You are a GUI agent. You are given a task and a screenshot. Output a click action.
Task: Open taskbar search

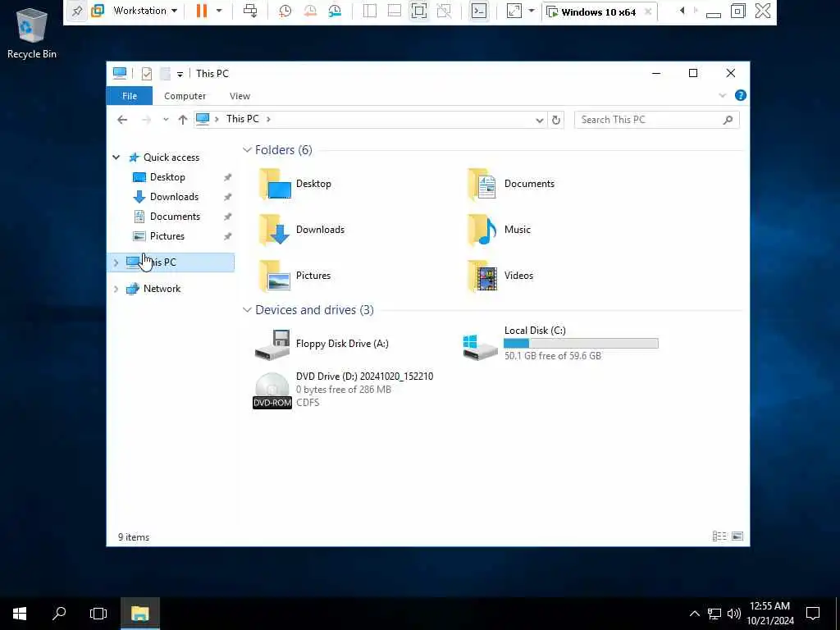tap(59, 614)
